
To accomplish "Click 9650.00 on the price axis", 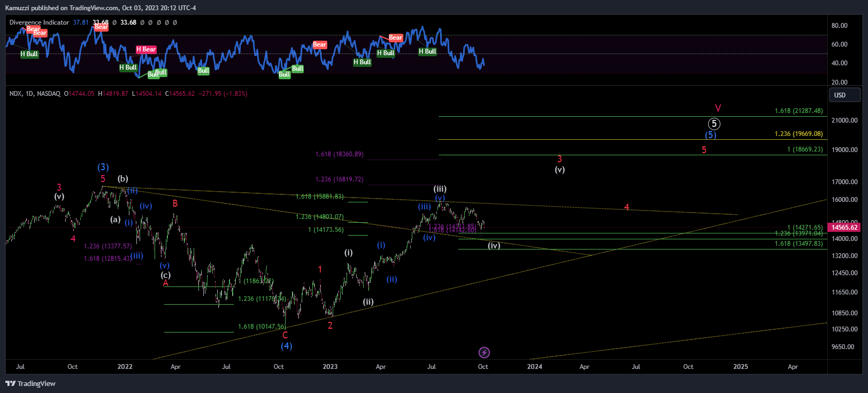I will tap(843, 347).
